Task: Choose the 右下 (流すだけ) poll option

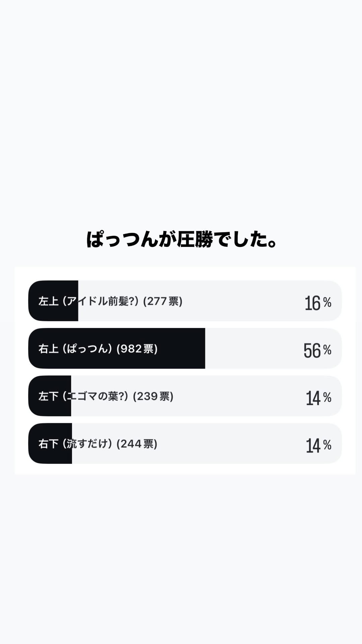Action: [185, 443]
